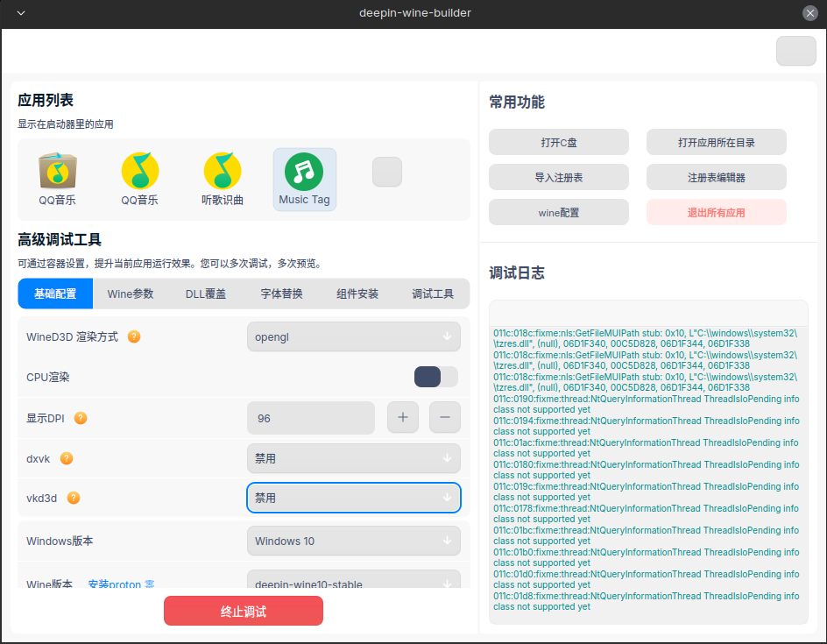Choose the Music Tag app icon
The height and width of the screenshot is (644, 827).
coord(304,172)
